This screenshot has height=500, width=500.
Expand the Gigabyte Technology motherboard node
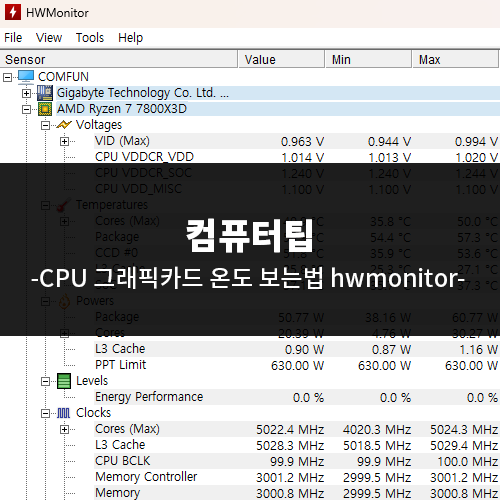[x=26, y=93]
